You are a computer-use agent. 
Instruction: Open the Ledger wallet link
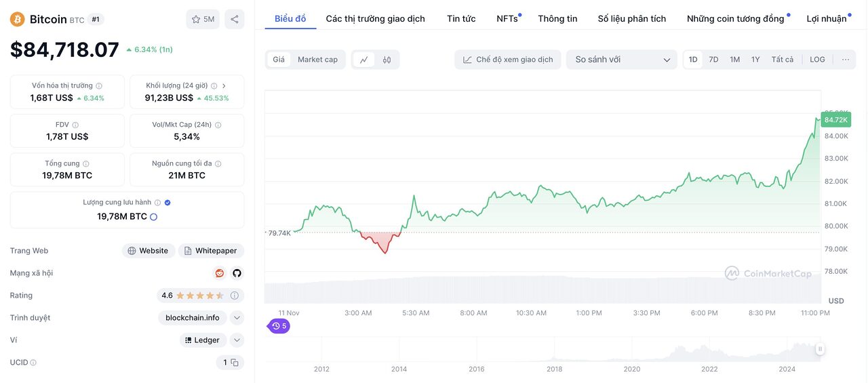[203, 340]
